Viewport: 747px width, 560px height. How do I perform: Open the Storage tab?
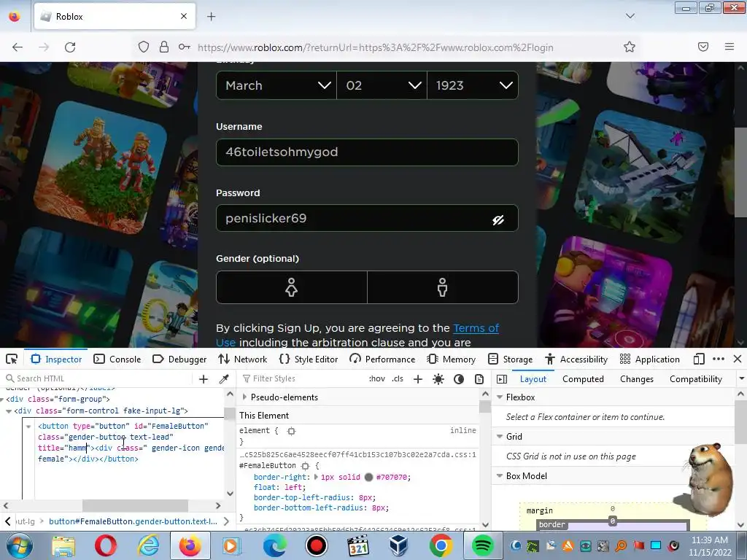[510, 359]
